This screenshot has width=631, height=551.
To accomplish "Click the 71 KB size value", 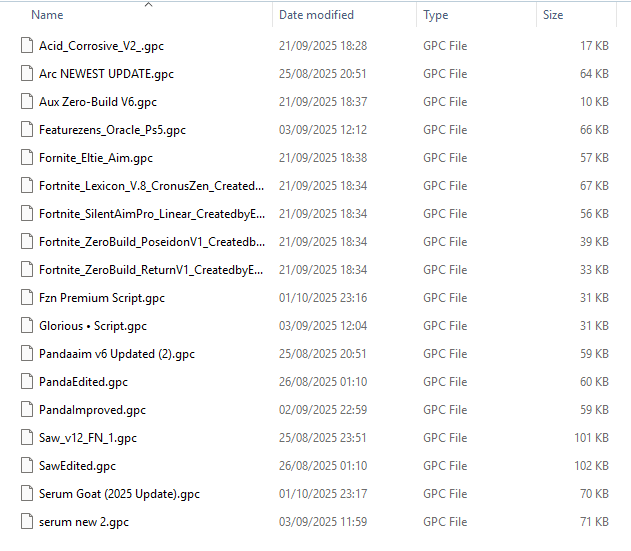I will tap(594, 521).
